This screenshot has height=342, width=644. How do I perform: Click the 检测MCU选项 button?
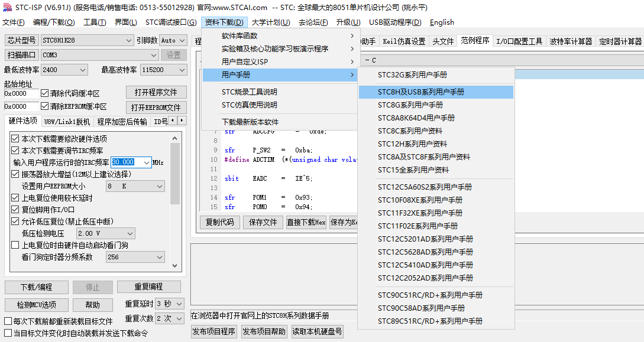click(37, 305)
